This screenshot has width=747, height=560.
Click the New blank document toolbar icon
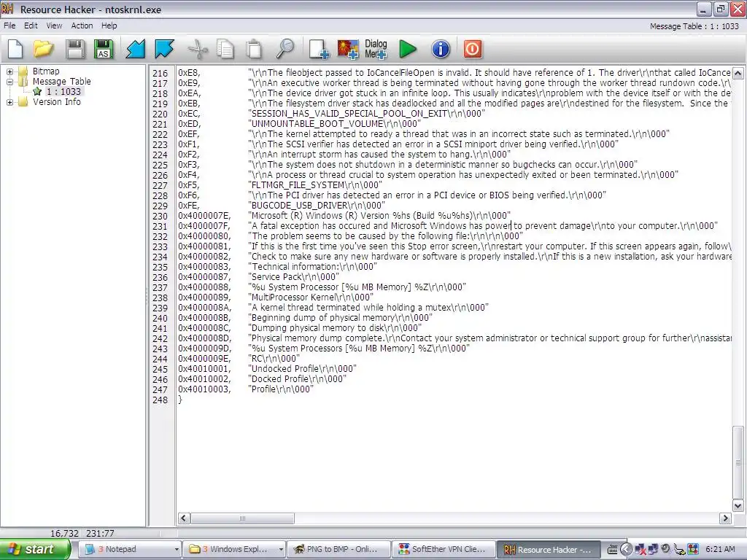15,49
